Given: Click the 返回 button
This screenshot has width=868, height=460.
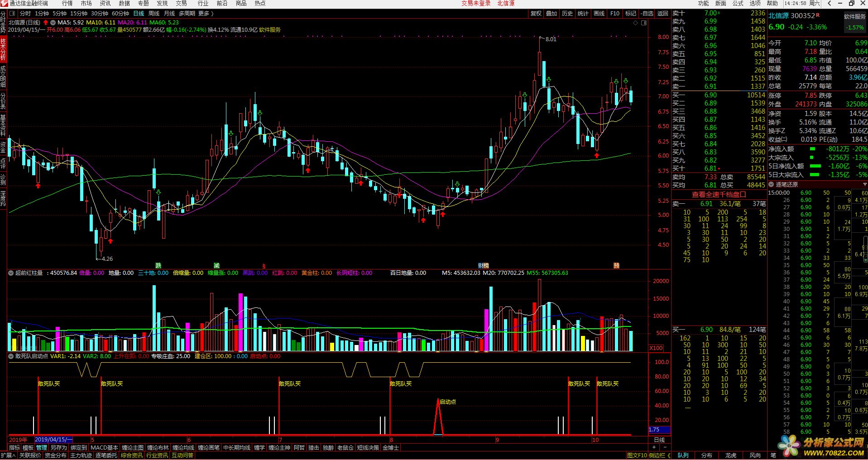Looking at the screenshot, I should pyautogui.click(x=663, y=14).
